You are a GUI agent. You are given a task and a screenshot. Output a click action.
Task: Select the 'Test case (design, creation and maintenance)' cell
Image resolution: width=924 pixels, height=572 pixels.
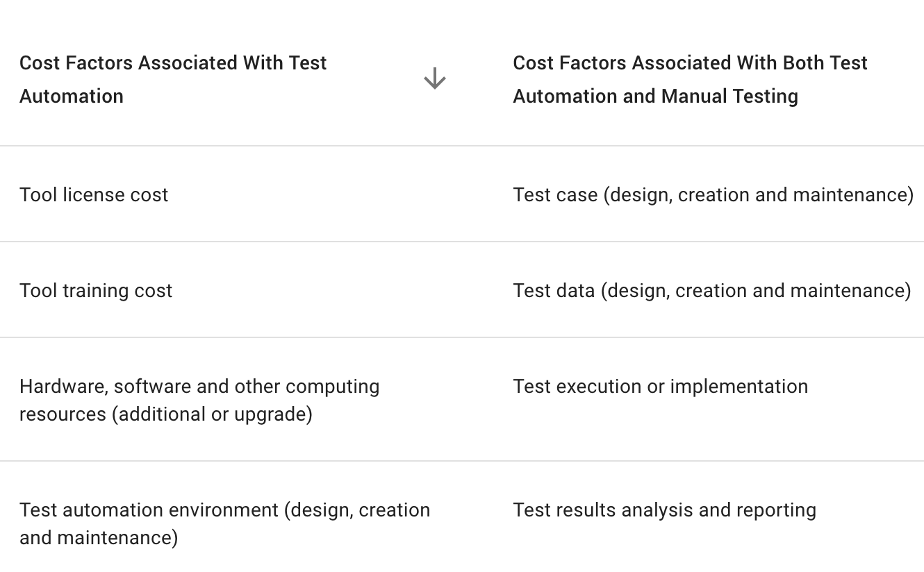pyautogui.click(x=713, y=195)
